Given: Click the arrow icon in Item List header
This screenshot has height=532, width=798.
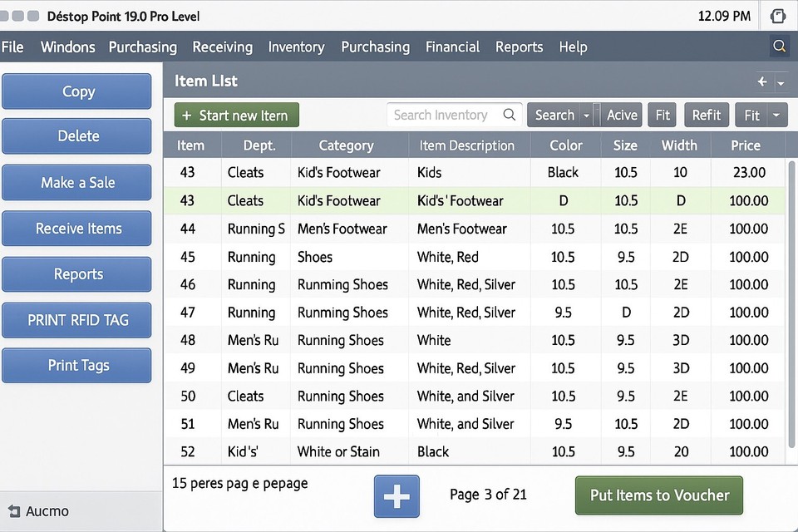Looking at the screenshot, I should (x=761, y=82).
